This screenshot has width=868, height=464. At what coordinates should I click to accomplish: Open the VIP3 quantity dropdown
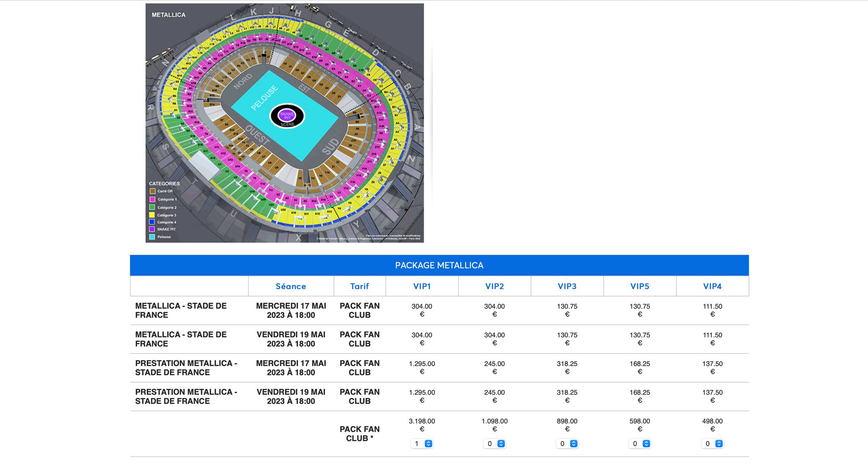click(567, 444)
